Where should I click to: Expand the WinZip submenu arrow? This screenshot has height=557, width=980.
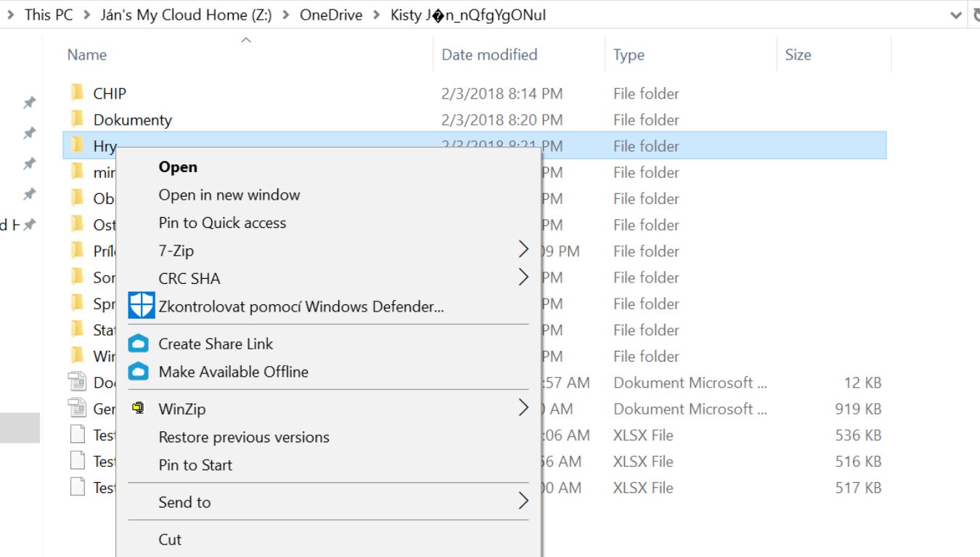(x=523, y=408)
